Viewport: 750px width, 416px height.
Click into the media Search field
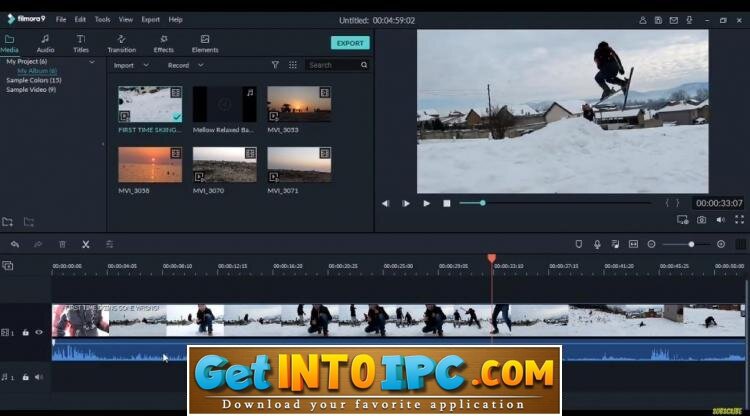click(333, 65)
